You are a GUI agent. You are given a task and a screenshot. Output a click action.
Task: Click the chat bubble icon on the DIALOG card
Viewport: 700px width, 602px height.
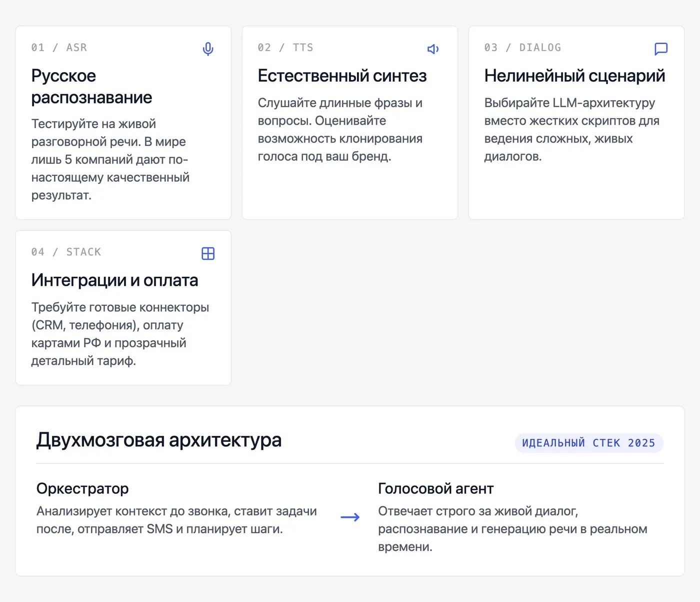tap(661, 49)
